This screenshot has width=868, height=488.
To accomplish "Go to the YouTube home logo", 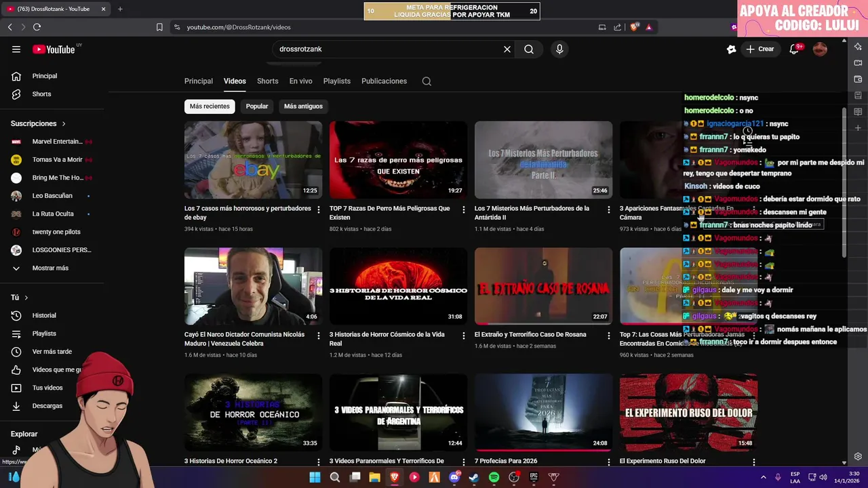I will coord(54,49).
